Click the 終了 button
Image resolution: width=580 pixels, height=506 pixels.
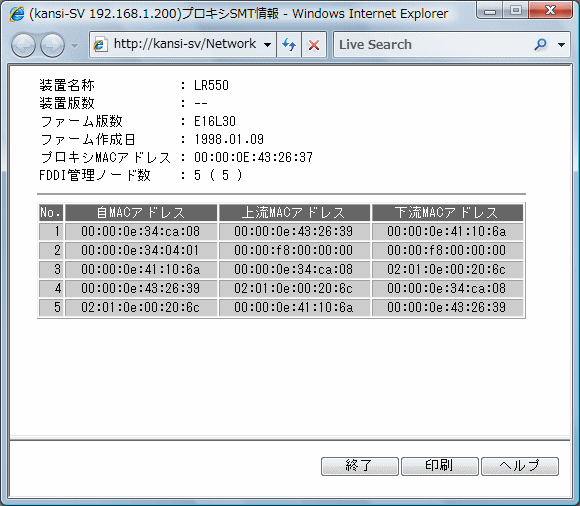pyautogui.click(x=360, y=466)
